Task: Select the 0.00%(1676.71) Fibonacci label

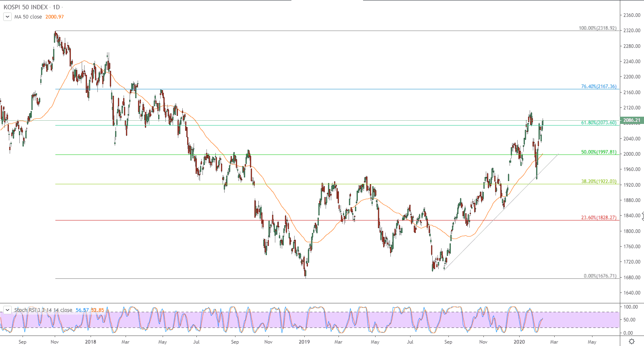Action: (600, 276)
